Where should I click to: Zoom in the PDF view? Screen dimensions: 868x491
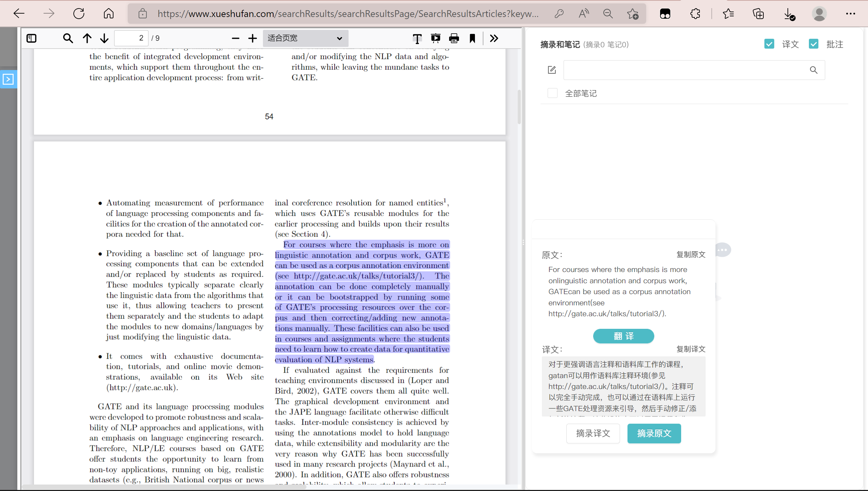[x=252, y=38]
